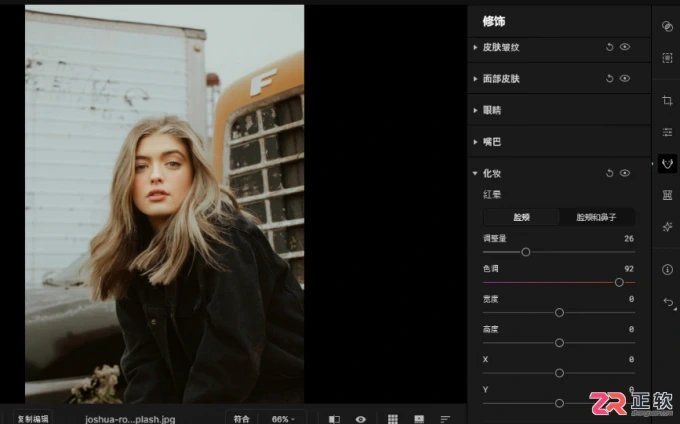
Task: Click the 符合 fit-to-view button
Action: [x=242, y=419]
